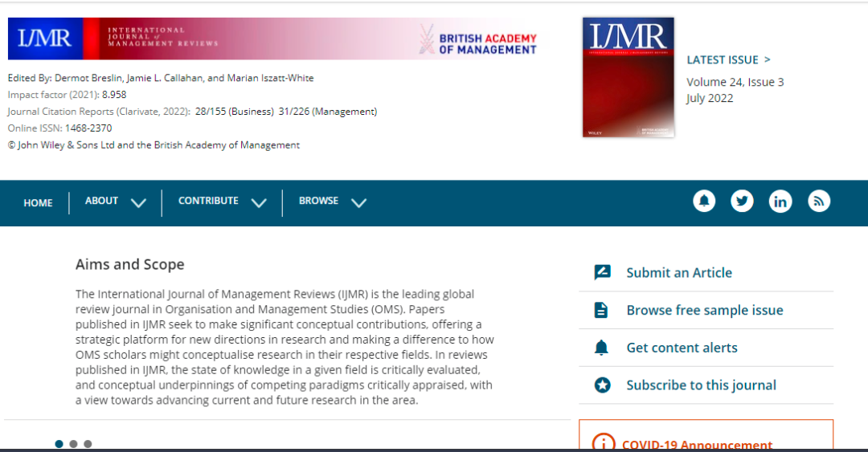Click the RSS feed icon
868x452 pixels.
point(819,202)
